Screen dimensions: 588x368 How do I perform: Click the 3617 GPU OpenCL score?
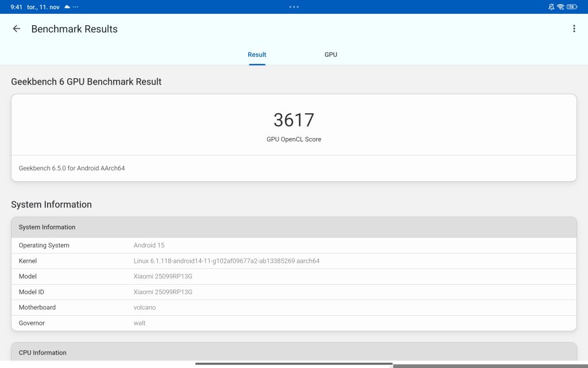click(x=293, y=120)
